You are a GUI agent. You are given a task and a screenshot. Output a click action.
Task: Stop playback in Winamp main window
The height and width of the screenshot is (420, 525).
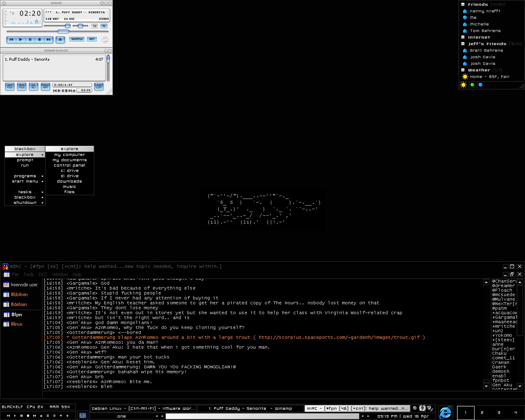point(39,40)
